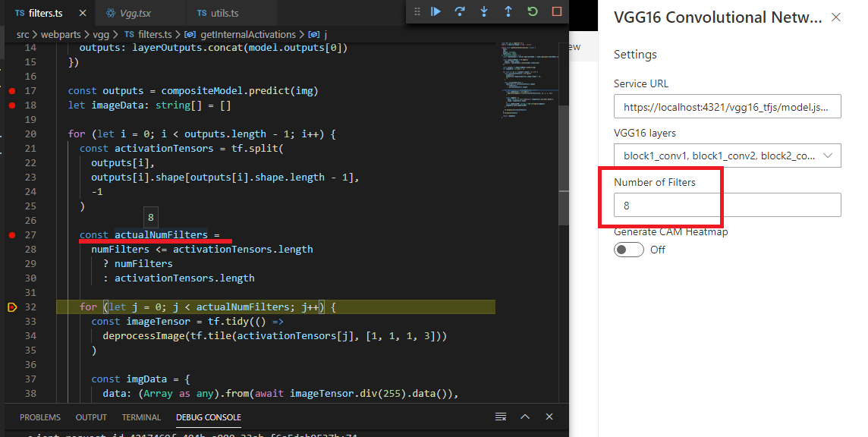The image size is (868, 437).
Task: Open the OUTPUT panel tab
Action: point(91,417)
